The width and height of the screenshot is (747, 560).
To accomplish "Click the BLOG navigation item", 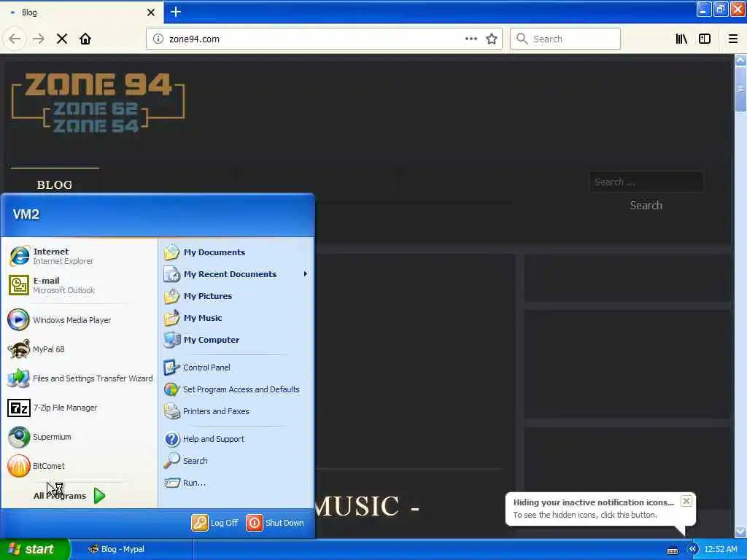I will click(x=55, y=184).
